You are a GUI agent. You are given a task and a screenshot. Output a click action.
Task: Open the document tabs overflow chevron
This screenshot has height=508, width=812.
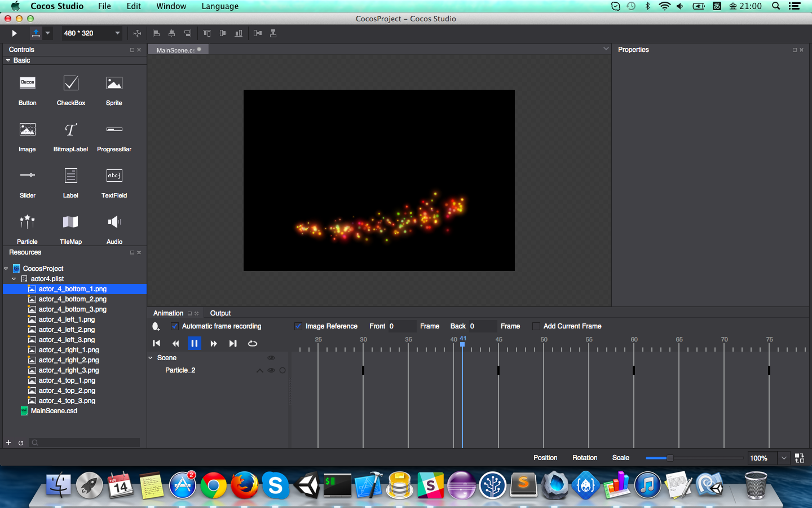[606, 49]
